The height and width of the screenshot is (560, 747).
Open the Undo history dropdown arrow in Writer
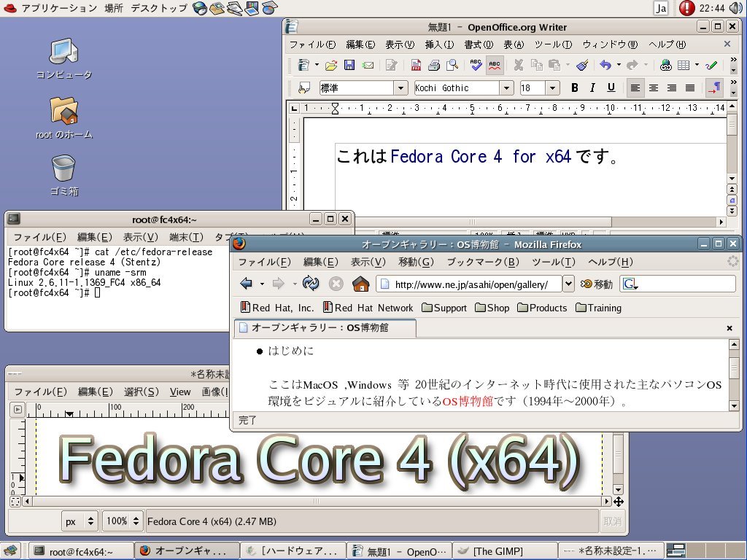coord(619,65)
